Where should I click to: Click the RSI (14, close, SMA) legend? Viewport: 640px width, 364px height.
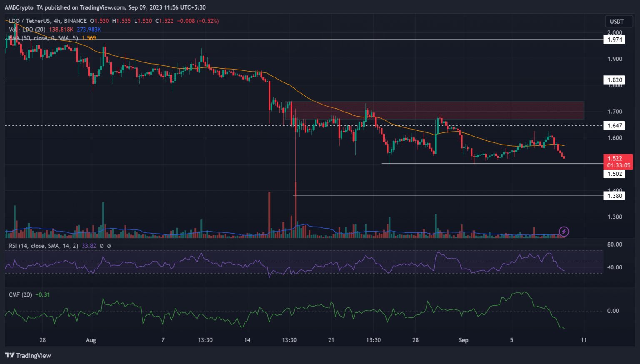43,246
